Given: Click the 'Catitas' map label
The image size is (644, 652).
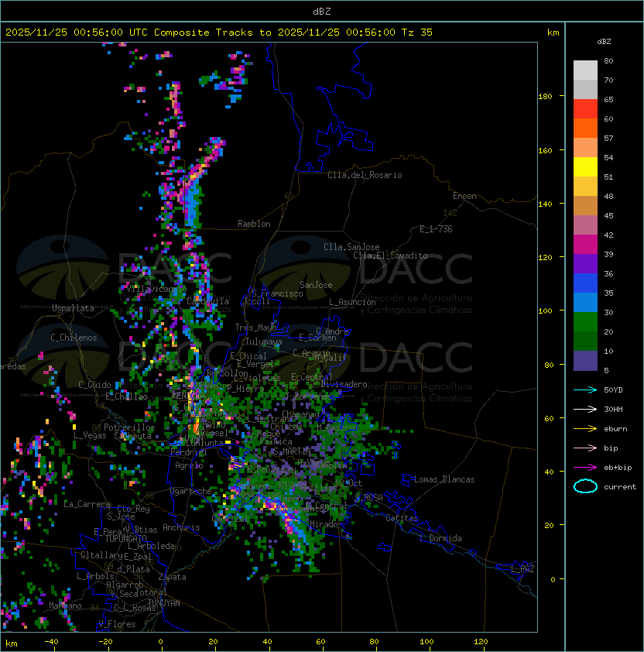Looking at the screenshot, I should click(x=402, y=518).
